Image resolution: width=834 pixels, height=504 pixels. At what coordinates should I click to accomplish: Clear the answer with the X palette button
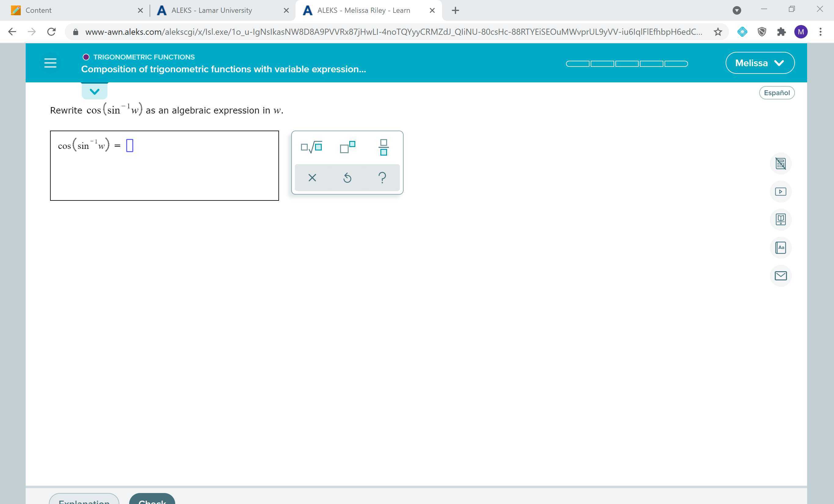click(312, 177)
